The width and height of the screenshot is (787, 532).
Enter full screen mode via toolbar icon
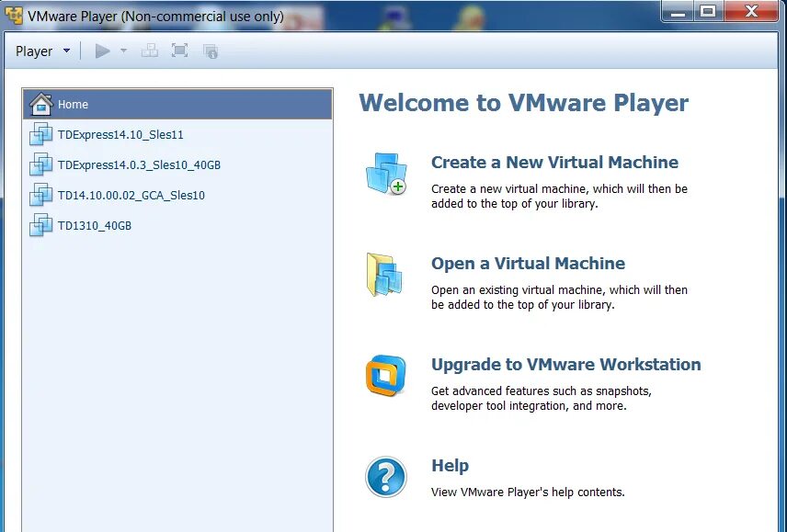click(x=179, y=51)
